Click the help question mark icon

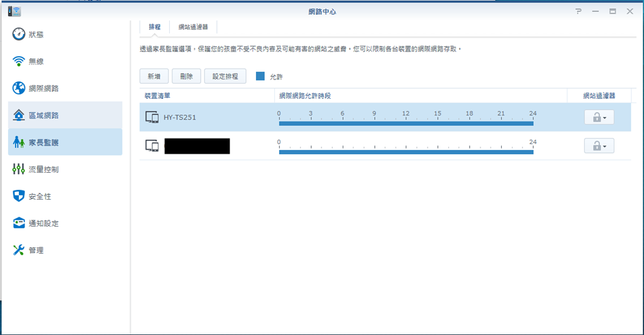point(579,11)
